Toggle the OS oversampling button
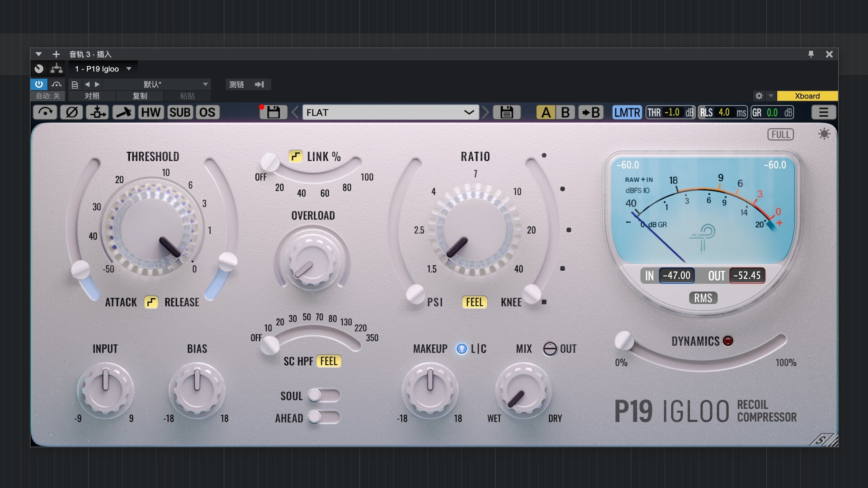This screenshot has width=868, height=488. (x=208, y=112)
